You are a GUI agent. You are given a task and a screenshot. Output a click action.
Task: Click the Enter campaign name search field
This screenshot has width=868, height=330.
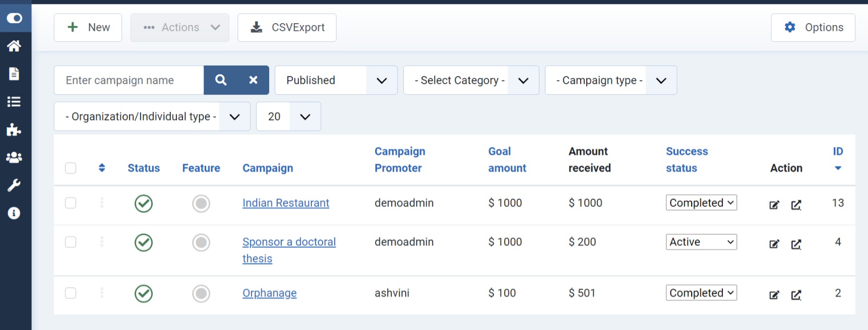129,80
